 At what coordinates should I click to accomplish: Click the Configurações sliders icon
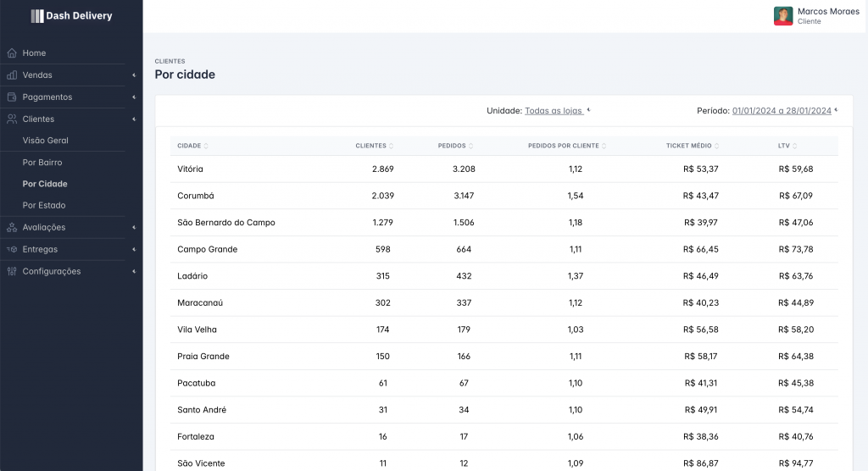[x=12, y=272]
